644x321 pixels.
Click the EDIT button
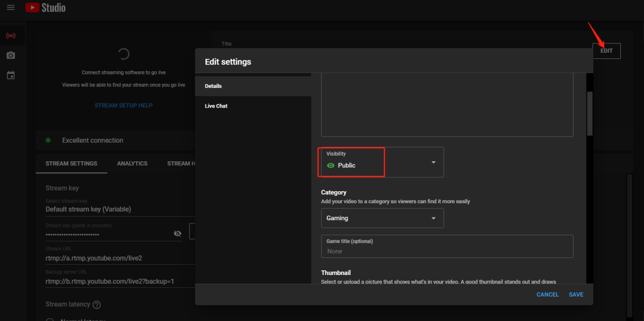click(606, 51)
